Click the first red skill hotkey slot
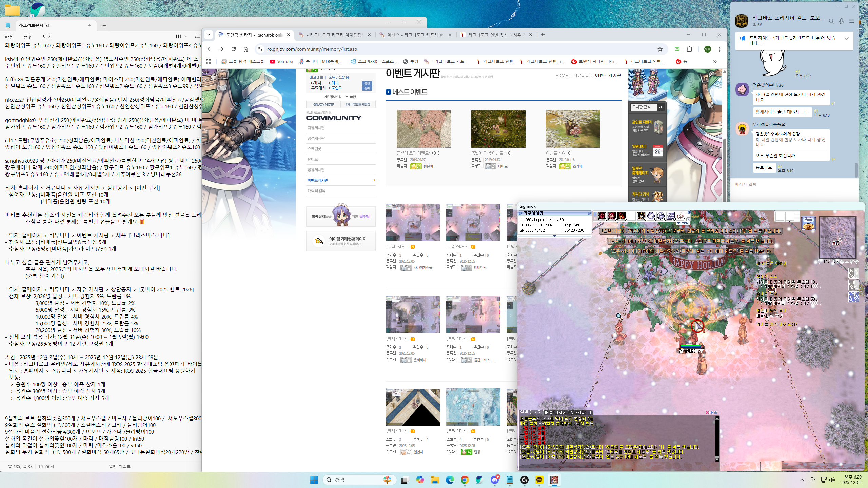This screenshot has height=488, width=868. click(602, 216)
